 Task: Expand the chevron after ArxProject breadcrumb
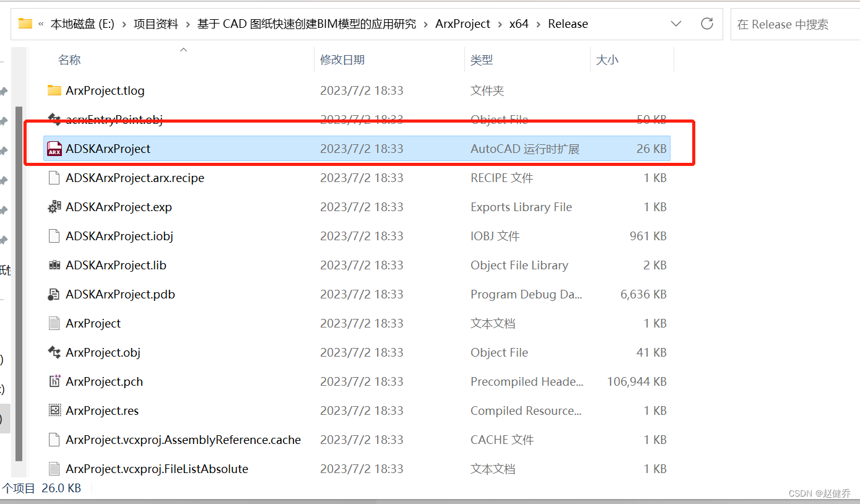tap(500, 24)
